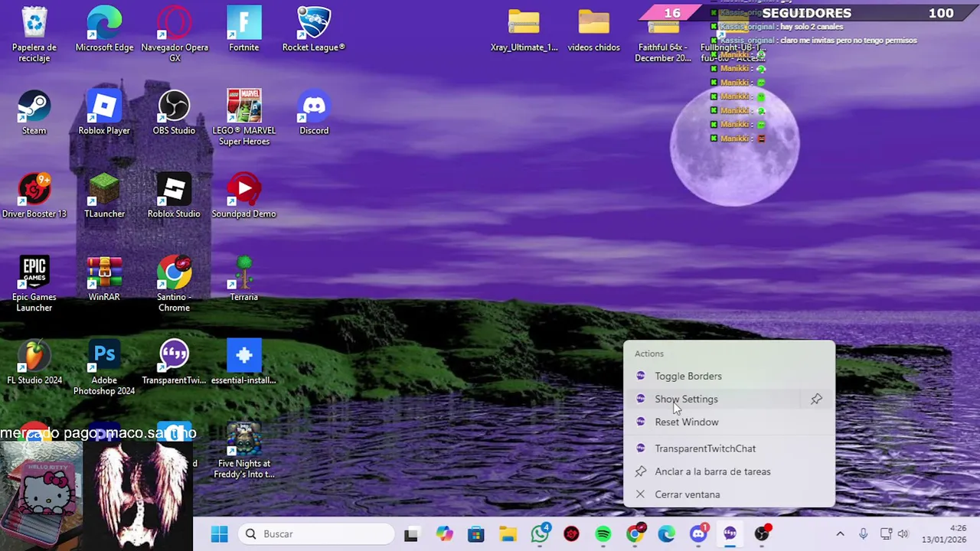Click the Hello Kitty image overlay
The width and height of the screenshot is (980, 551).
click(x=41, y=496)
